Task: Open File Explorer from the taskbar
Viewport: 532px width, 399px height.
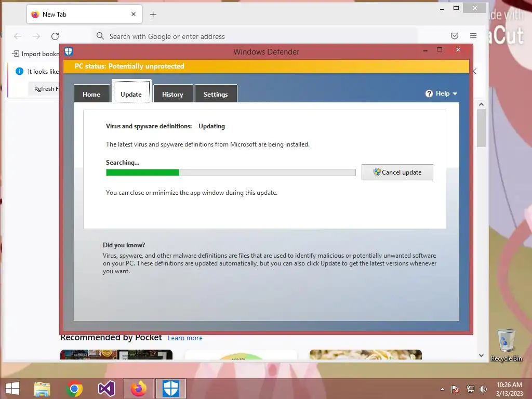Action: coord(42,389)
